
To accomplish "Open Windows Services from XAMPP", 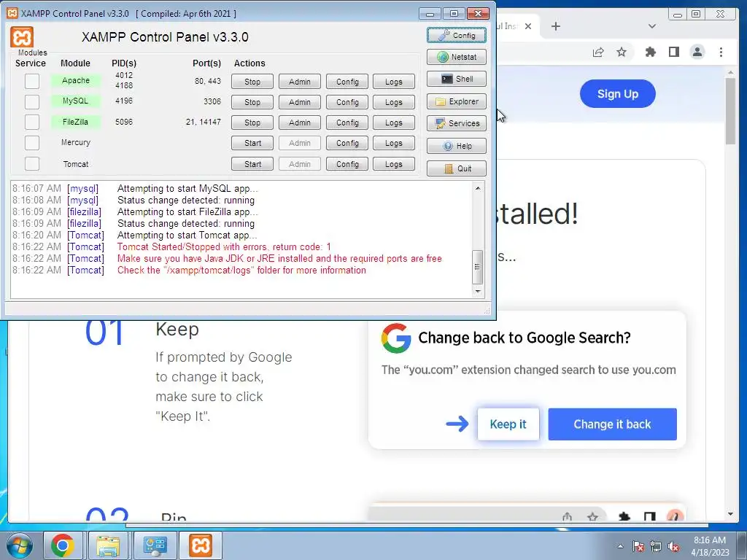I will (x=457, y=123).
